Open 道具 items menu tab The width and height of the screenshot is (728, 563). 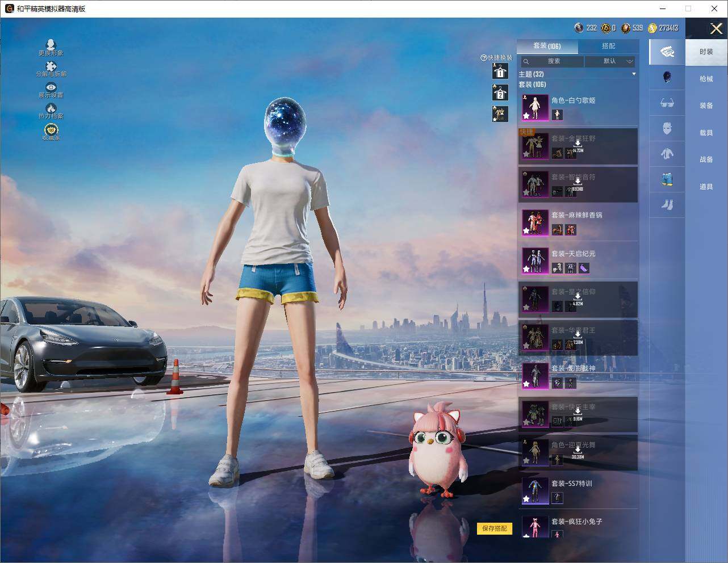tap(706, 187)
